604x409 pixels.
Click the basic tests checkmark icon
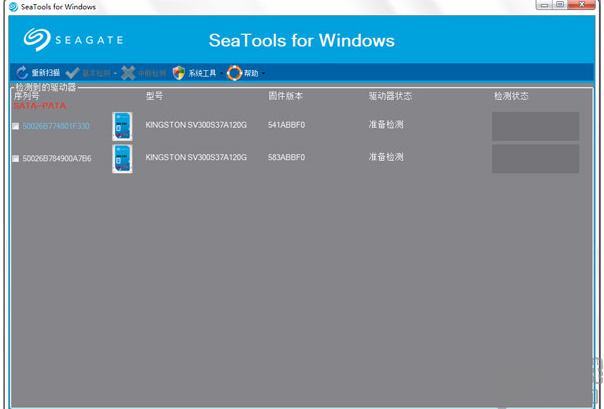point(72,73)
